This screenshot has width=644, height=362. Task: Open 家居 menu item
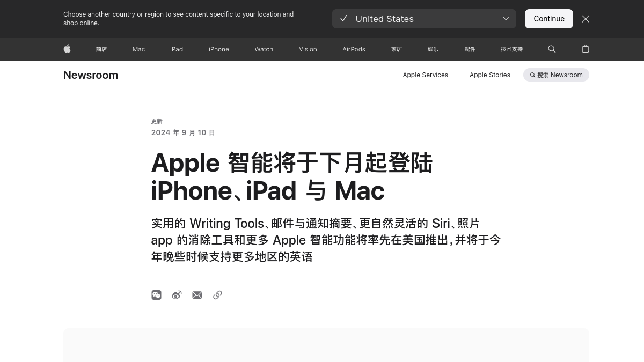click(397, 49)
